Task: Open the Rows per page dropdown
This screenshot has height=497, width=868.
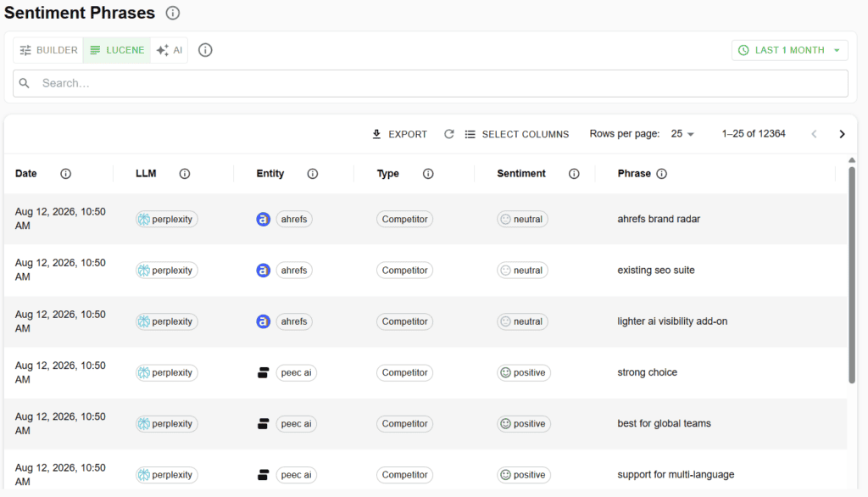Action: pos(682,134)
